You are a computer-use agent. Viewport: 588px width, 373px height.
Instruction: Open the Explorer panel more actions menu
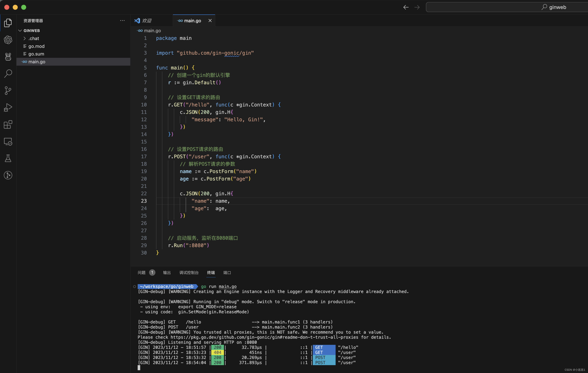(x=122, y=20)
